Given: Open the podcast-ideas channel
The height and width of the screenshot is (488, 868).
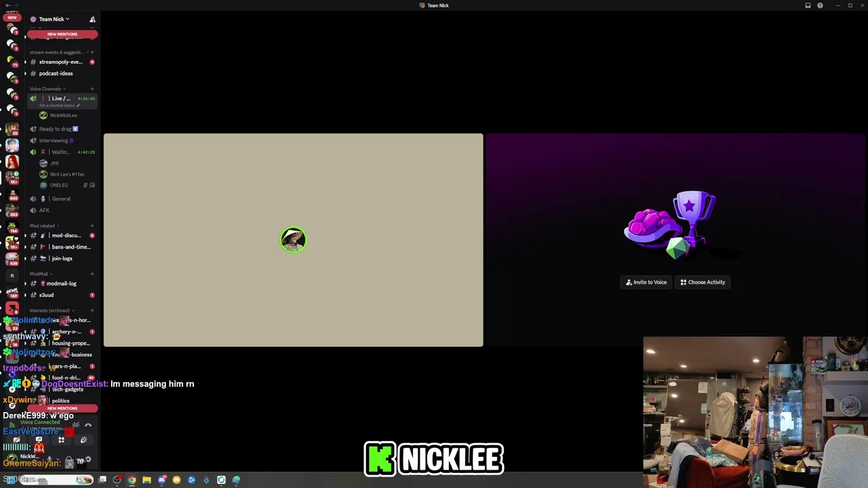Looking at the screenshot, I should [62, 73].
